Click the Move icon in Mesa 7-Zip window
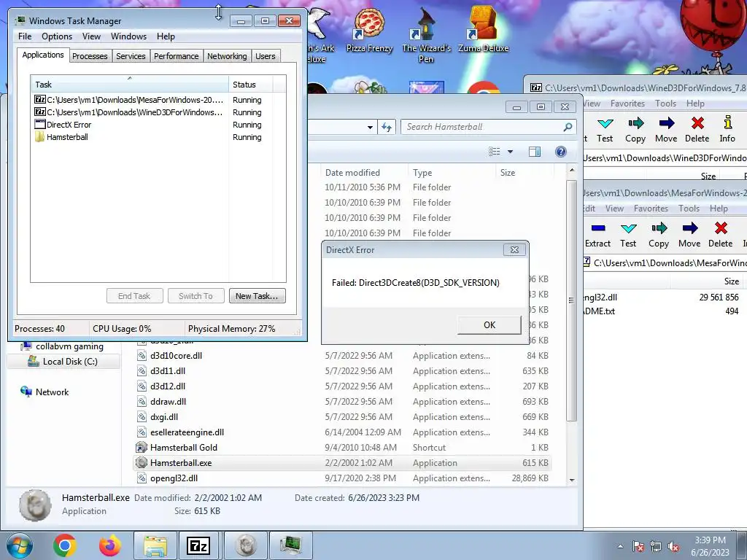 coord(689,235)
